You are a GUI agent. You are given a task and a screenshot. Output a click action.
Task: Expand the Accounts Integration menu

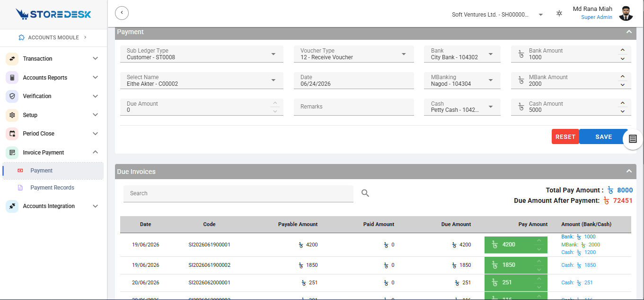(x=52, y=206)
